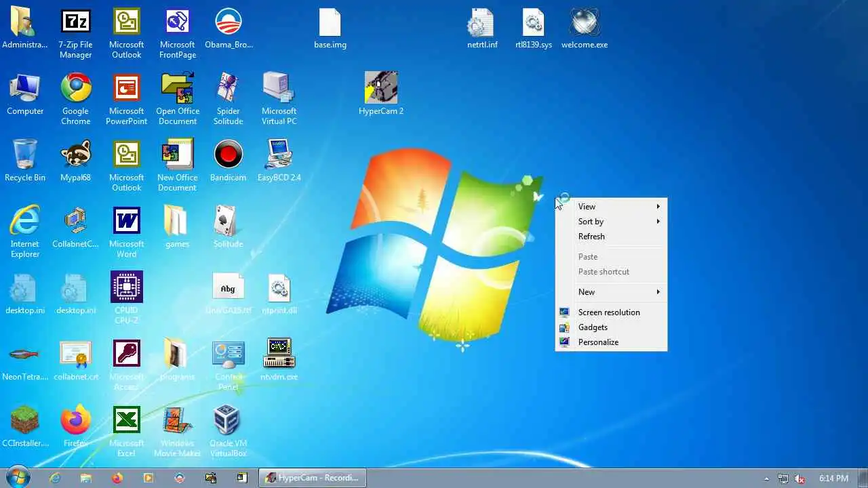Select the CollabnetC... desktop icon
Viewport: 868px width, 488px height.
(x=76, y=226)
